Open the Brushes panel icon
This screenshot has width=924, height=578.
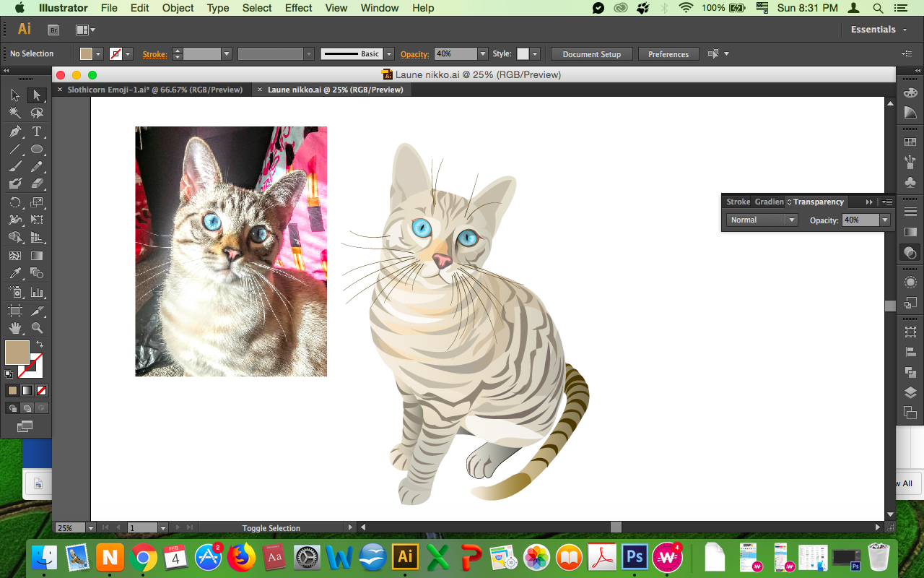[910, 162]
